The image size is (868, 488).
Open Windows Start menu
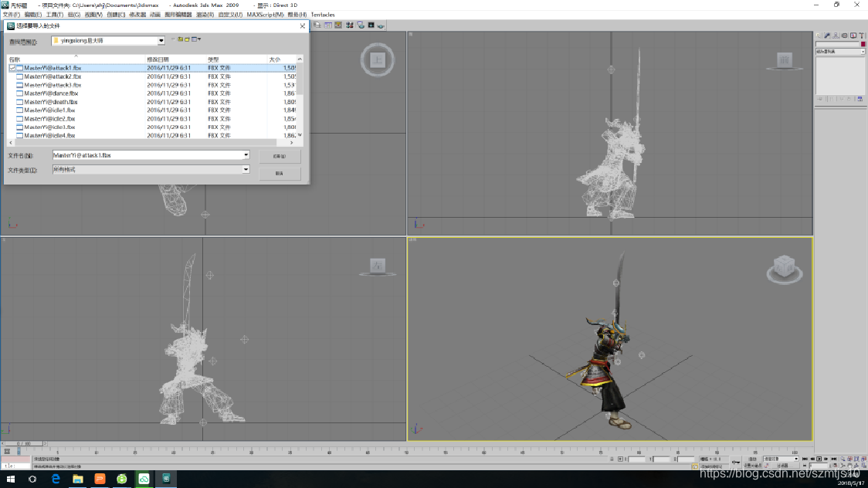pos(11,479)
